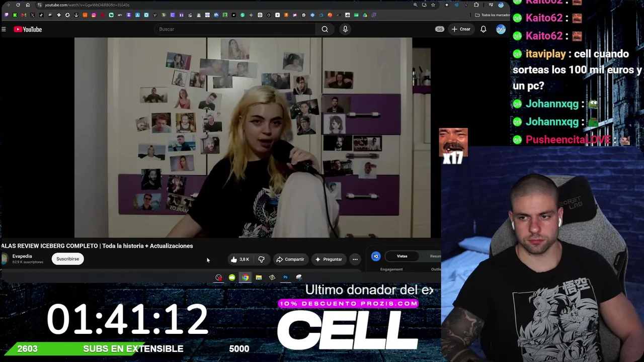Go to the YouTube home logo
The image size is (644, 362).
28,29
